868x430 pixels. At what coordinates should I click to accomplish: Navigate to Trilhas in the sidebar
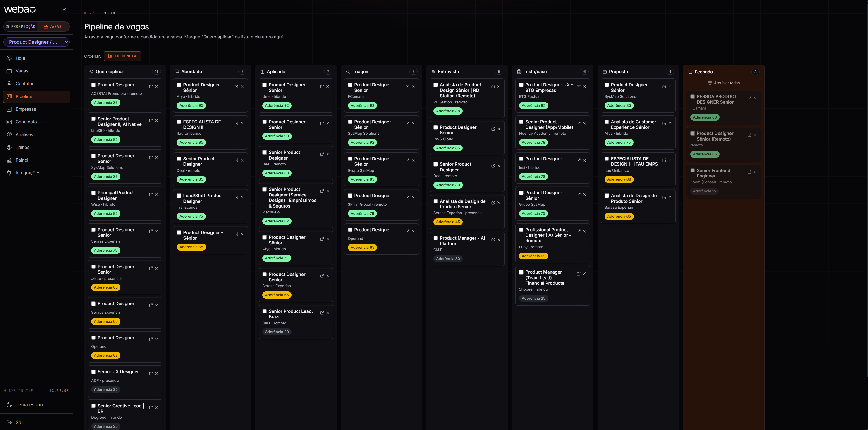pyautogui.click(x=36, y=147)
